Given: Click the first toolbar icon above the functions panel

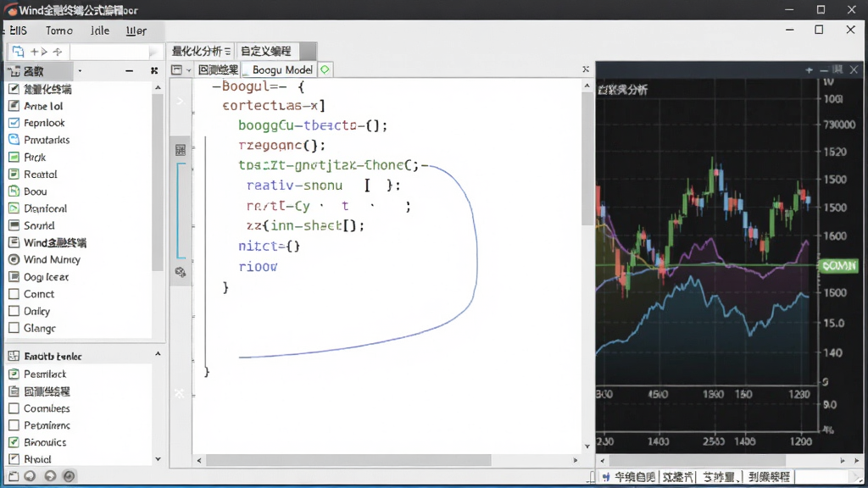Looking at the screenshot, I should 19,52.
